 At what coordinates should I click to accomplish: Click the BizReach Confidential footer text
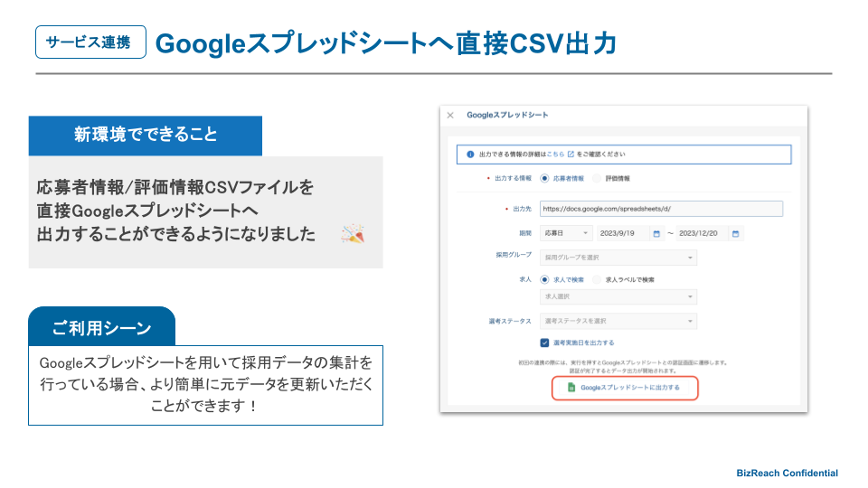pos(787,473)
